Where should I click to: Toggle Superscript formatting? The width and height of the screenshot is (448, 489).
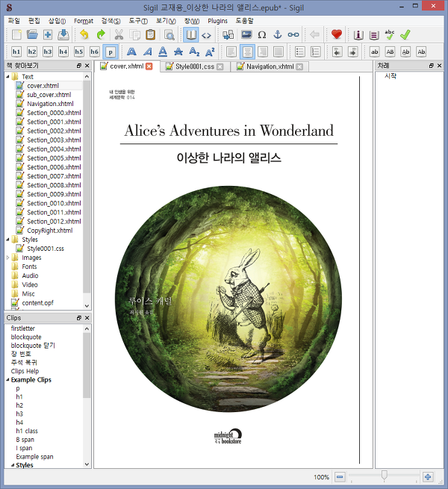(x=210, y=52)
